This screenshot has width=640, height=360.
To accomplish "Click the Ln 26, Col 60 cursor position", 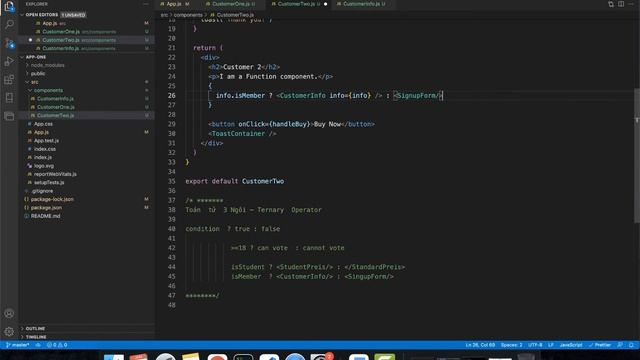I will pos(480,345).
